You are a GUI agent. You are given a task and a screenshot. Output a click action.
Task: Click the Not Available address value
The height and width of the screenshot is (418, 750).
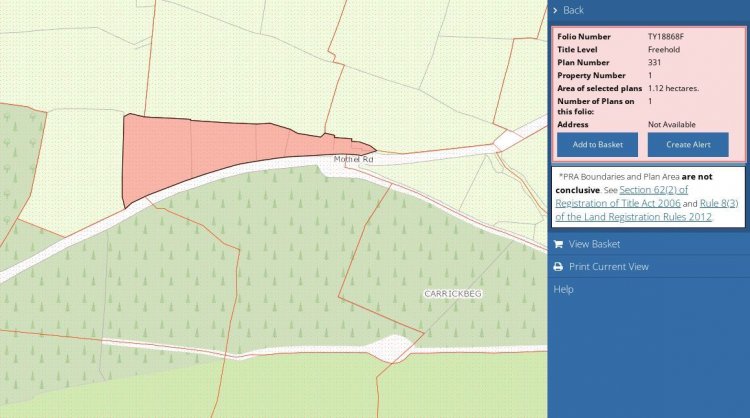pos(675,124)
